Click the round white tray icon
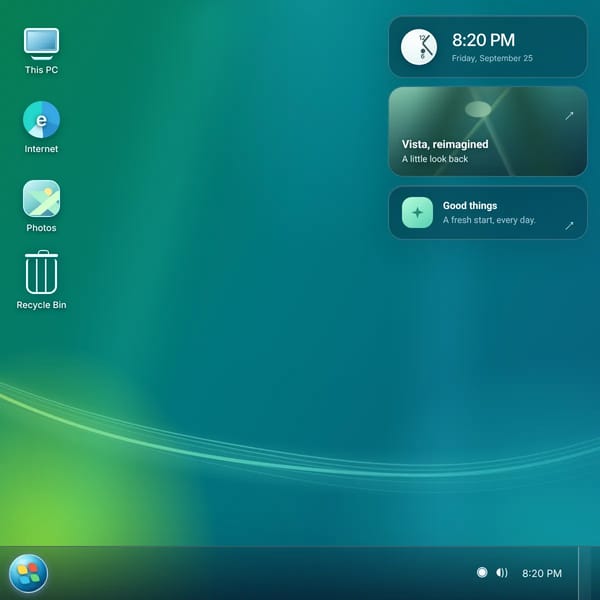 click(482, 572)
